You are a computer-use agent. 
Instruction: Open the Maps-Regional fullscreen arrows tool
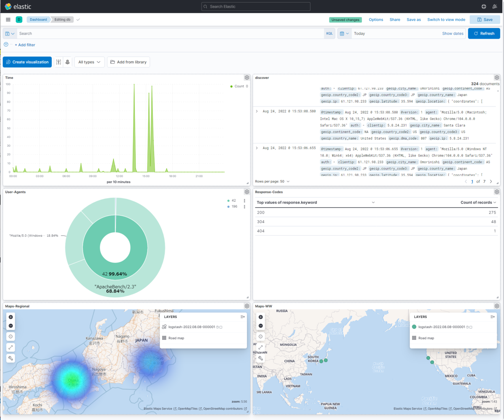tap(11, 347)
